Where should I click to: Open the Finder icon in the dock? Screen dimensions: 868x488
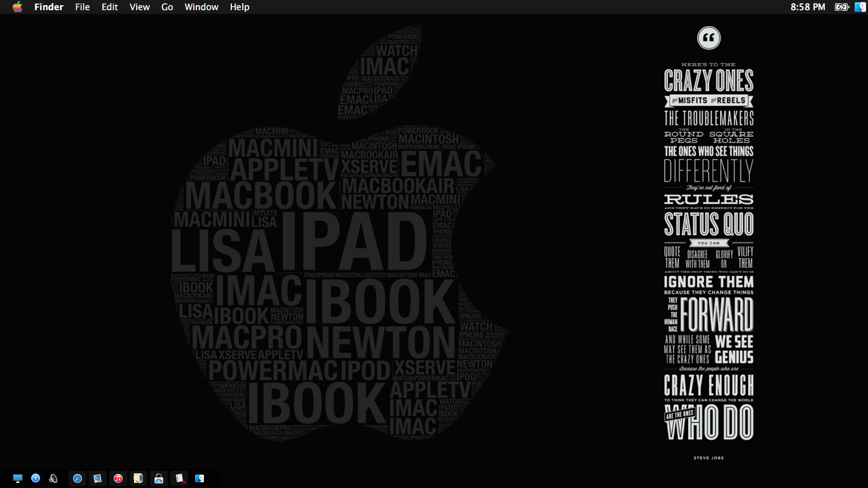pos(200,478)
